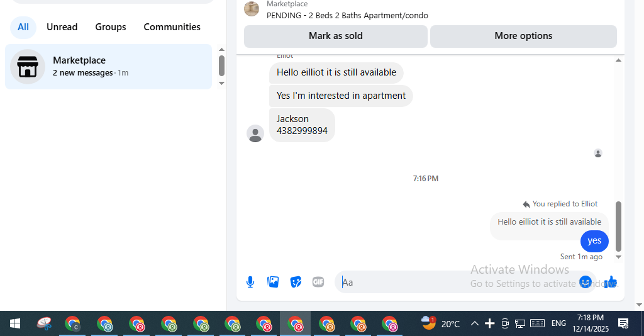Screen dimensions: 644x336
Task: Click chat list scrollbar up arrow
Action: [221, 50]
